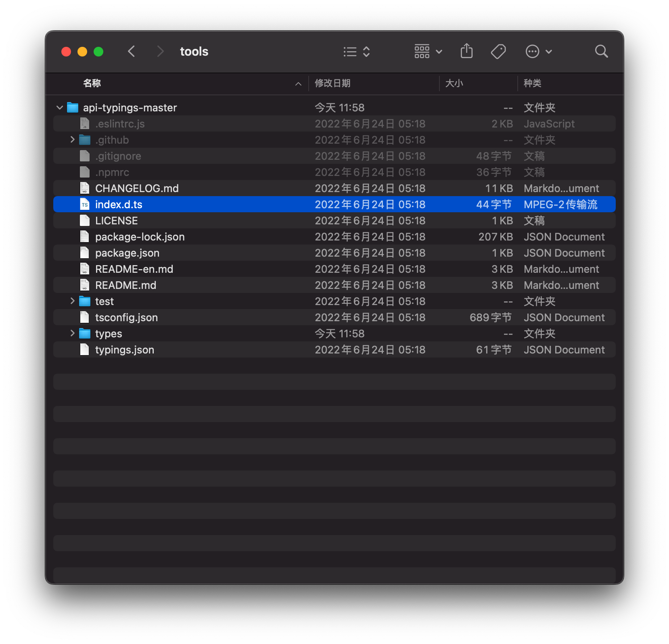
Task: Go forward with the right chevron
Action: (160, 52)
